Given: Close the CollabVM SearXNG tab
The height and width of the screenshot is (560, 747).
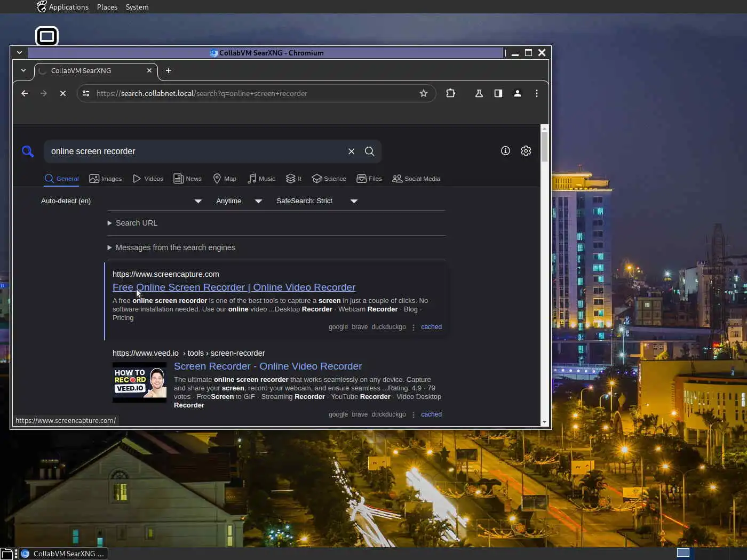Looking at the screenshot, I should pyautogui.click(x=149, y=70).
